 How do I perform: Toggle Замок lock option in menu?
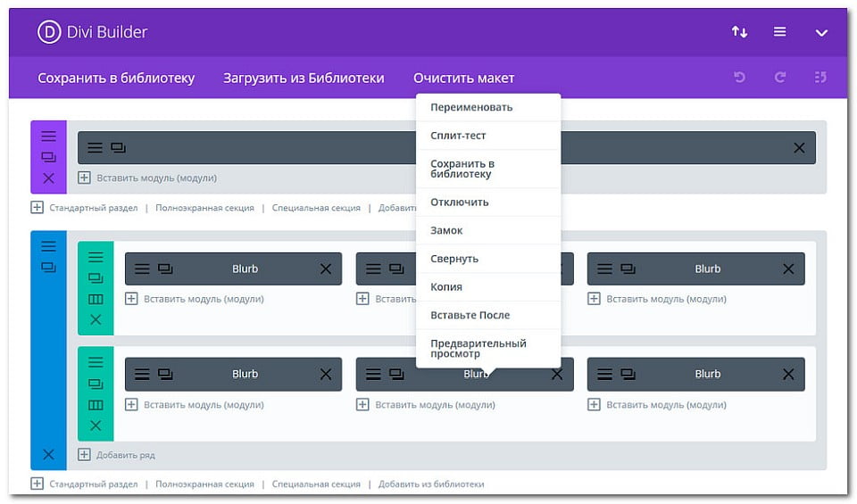click(x=446, y=230)
